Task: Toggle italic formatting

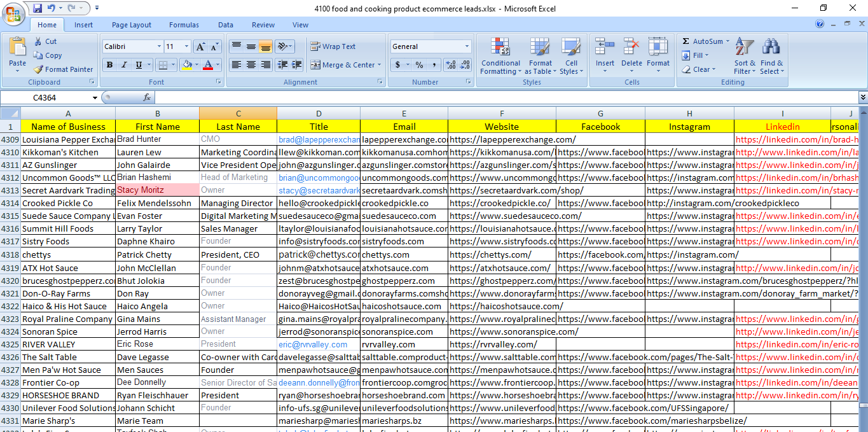Action: point(123,65)
